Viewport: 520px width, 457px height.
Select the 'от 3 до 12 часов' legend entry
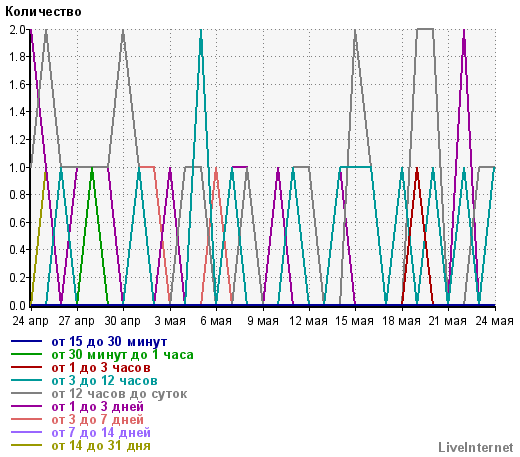click(104, 381)
